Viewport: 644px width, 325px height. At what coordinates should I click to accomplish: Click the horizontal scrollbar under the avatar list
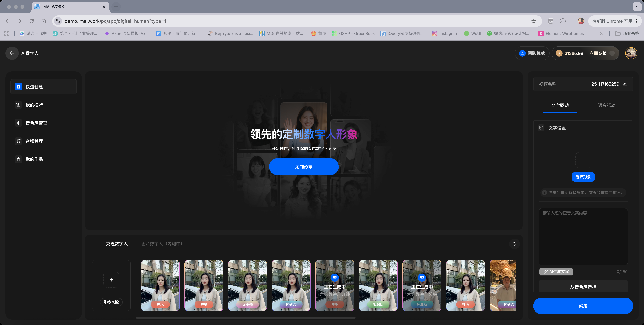tap(246, 318)
